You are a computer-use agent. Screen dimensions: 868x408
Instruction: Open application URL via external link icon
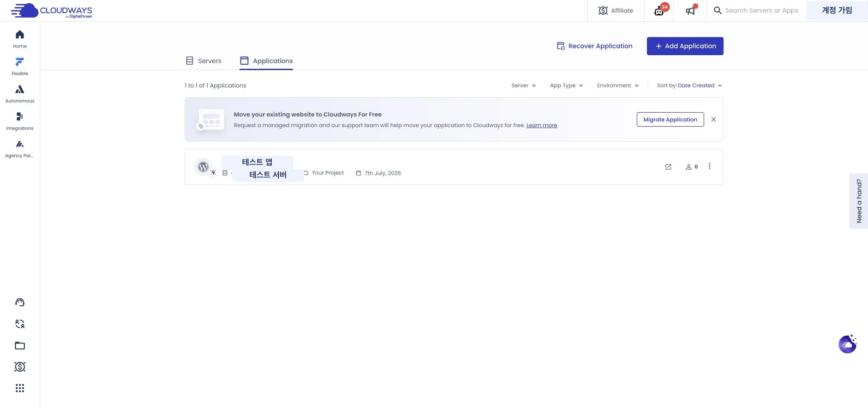(x=668, y=167)
